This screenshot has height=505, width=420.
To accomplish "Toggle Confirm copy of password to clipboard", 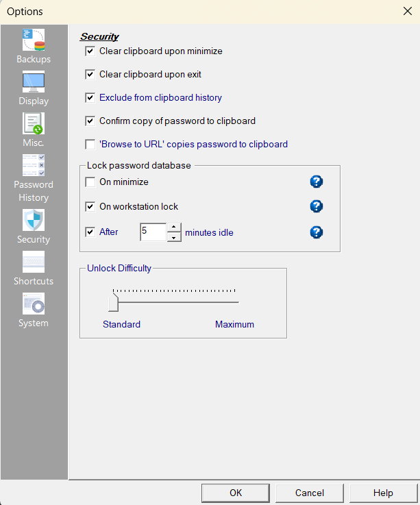I will 90,121.
